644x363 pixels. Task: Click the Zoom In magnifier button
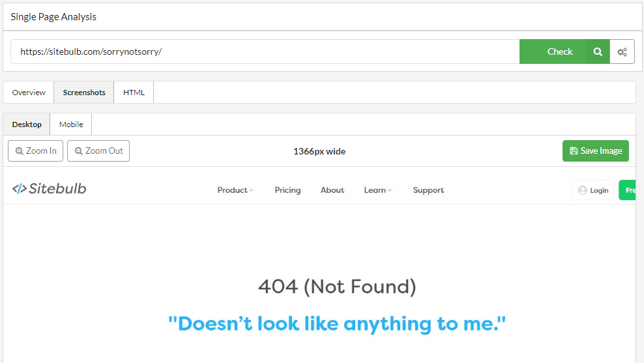tap(35, 151)
